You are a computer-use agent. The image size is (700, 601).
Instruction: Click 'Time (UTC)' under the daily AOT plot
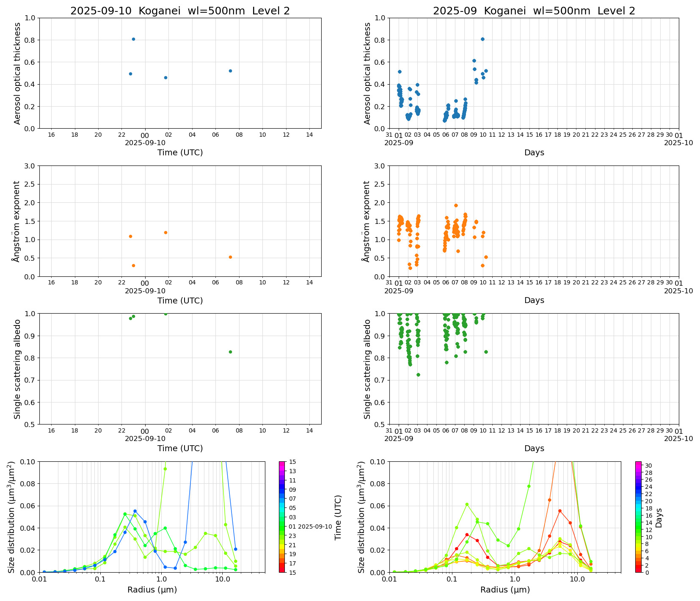click(x=180, y=152)
